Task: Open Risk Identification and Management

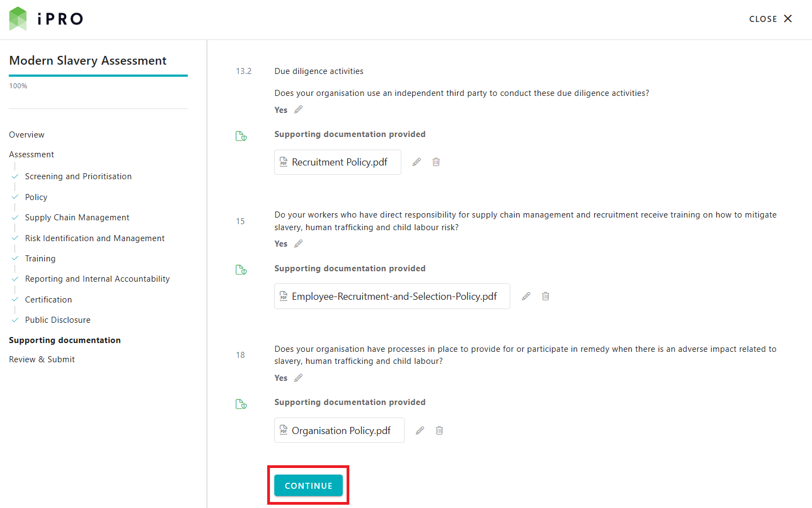Action: pos(95,238)
